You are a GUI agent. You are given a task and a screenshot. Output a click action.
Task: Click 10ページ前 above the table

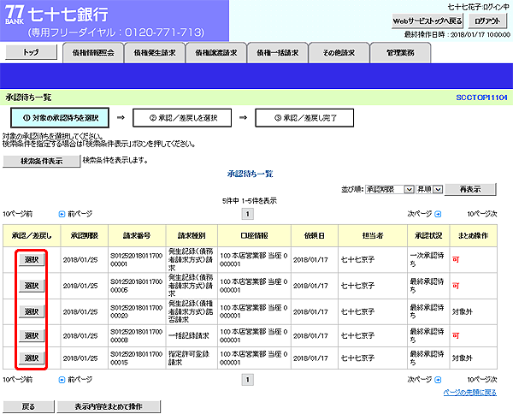18,214
